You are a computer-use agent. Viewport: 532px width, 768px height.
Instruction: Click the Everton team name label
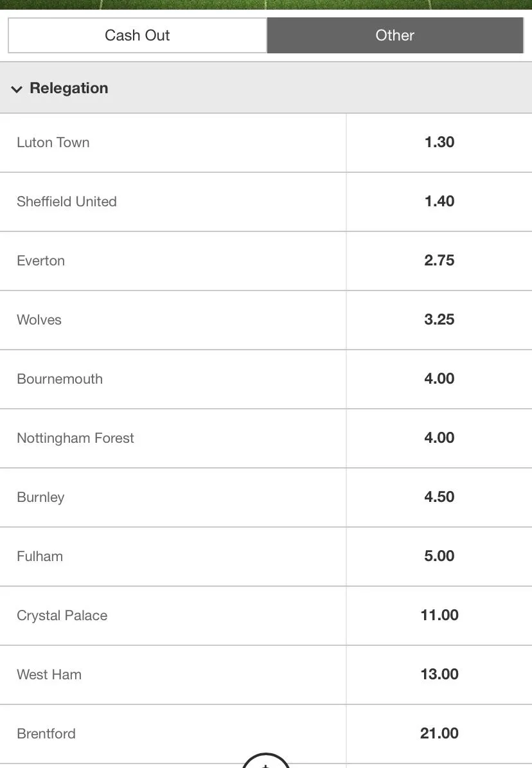click(41, 260)
